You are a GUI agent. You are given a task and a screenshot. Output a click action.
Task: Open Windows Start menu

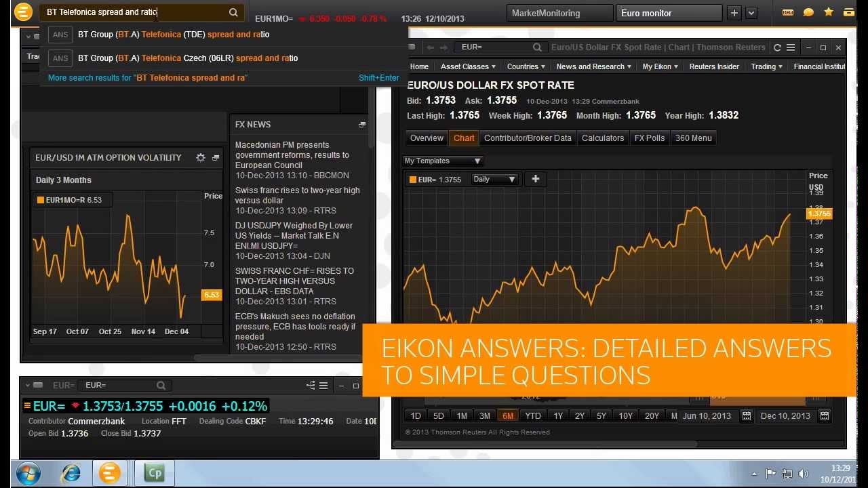pos(29,472)
